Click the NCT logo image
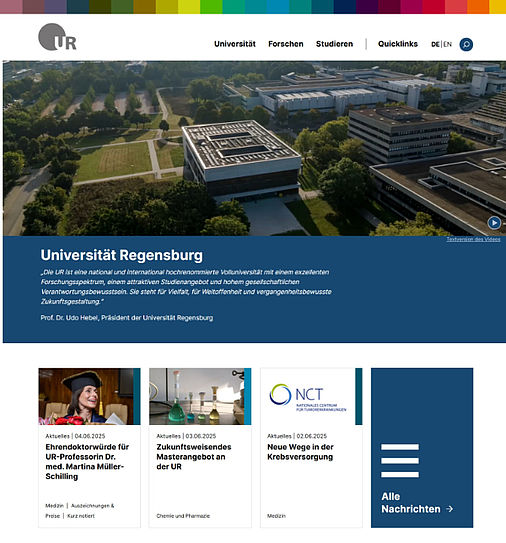506x543 pixels. 308,397
